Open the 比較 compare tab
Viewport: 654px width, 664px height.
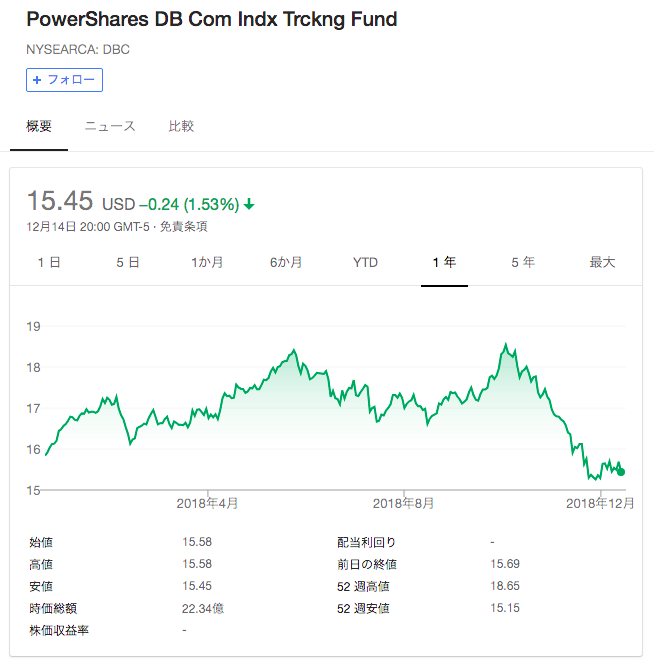click(x=181, y=126)
